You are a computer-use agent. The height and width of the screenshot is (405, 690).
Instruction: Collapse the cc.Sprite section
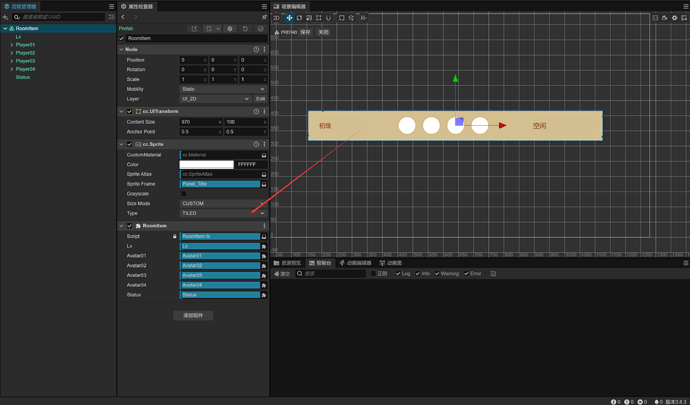click(121, 144)
